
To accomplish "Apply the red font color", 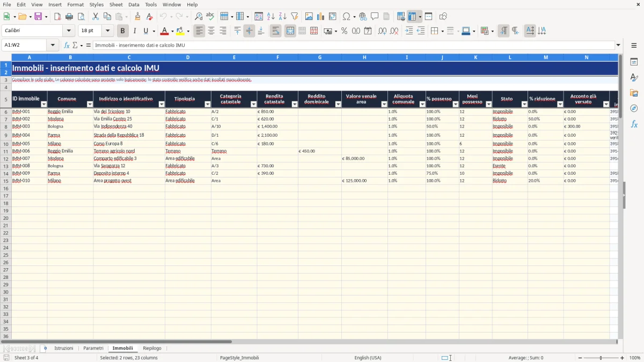I will [x=165, y=31].
